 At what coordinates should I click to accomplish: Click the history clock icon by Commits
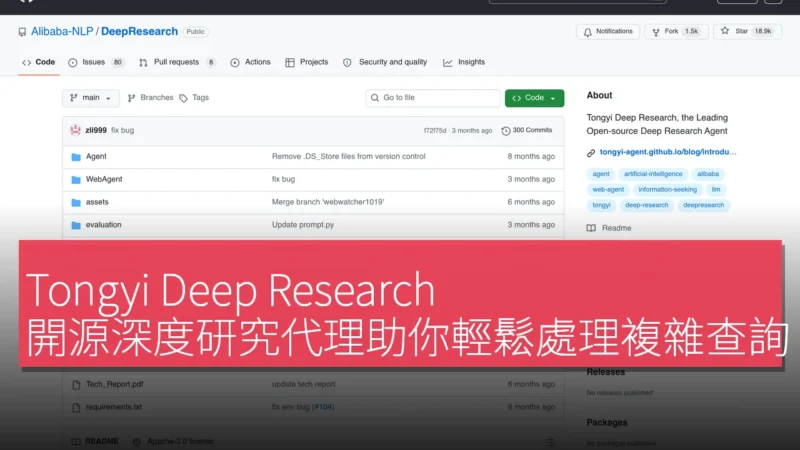[x=506, y=131]
